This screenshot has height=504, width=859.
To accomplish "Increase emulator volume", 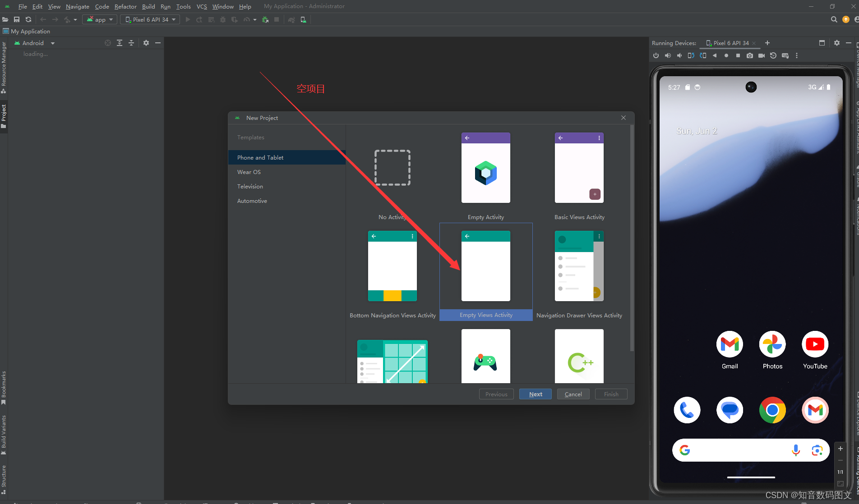I will (x=668, y=55).
